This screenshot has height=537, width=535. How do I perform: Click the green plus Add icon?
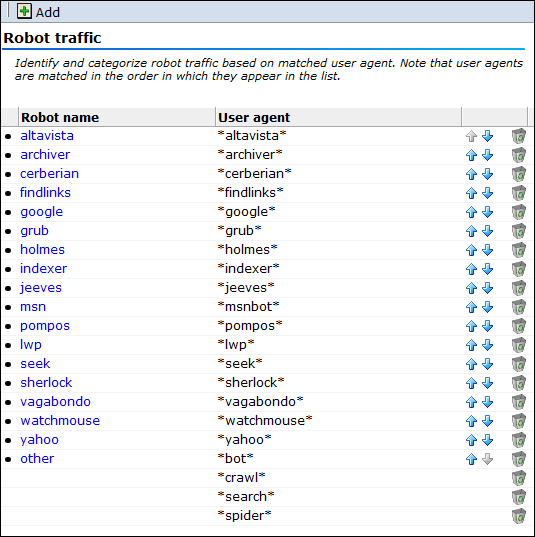[24, 12]
